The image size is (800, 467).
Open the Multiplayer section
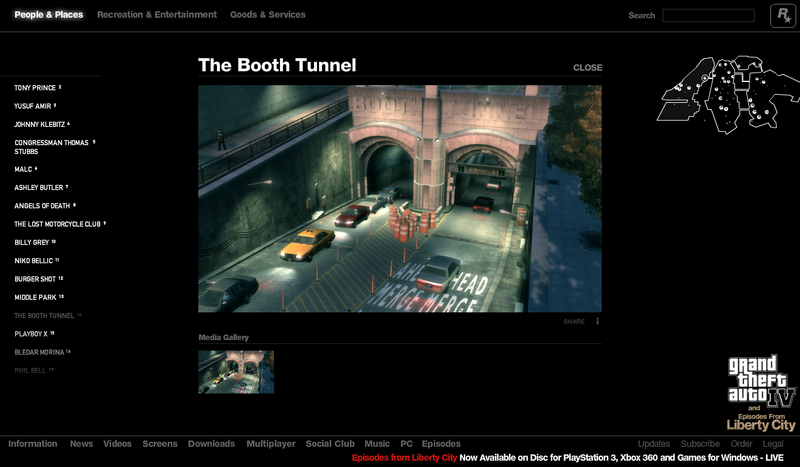point(271,444)
